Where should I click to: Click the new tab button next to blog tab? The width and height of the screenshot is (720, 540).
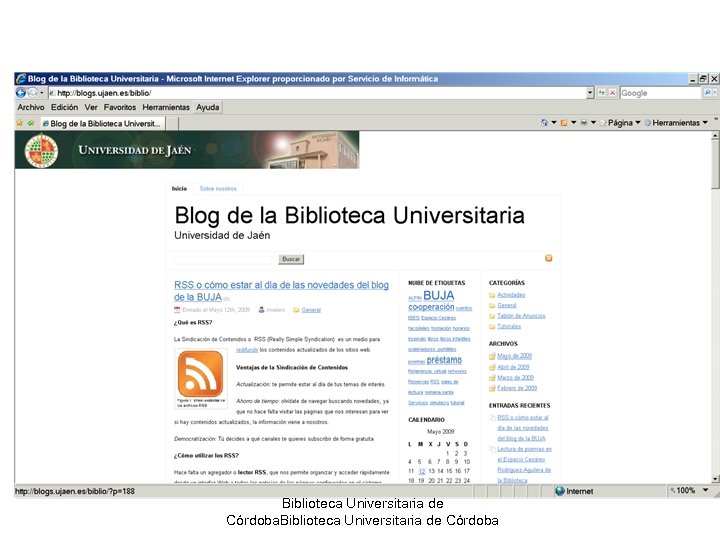coord(172,124)
